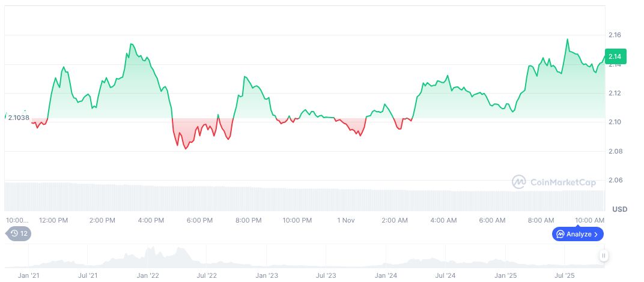Select Jan '22 in the range navigator
Image resolution: width=644 pixels, height=282 pixels.
(x=147, y=275)
